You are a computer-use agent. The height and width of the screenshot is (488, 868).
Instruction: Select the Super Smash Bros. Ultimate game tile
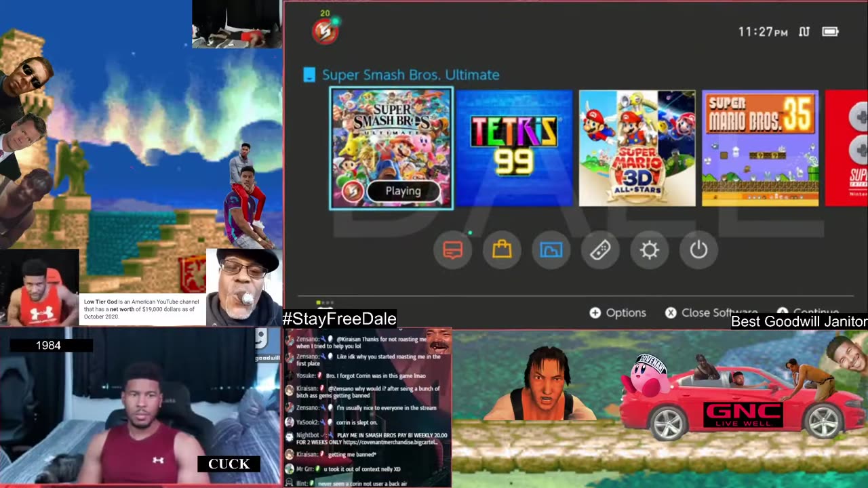tap(391, 148)
